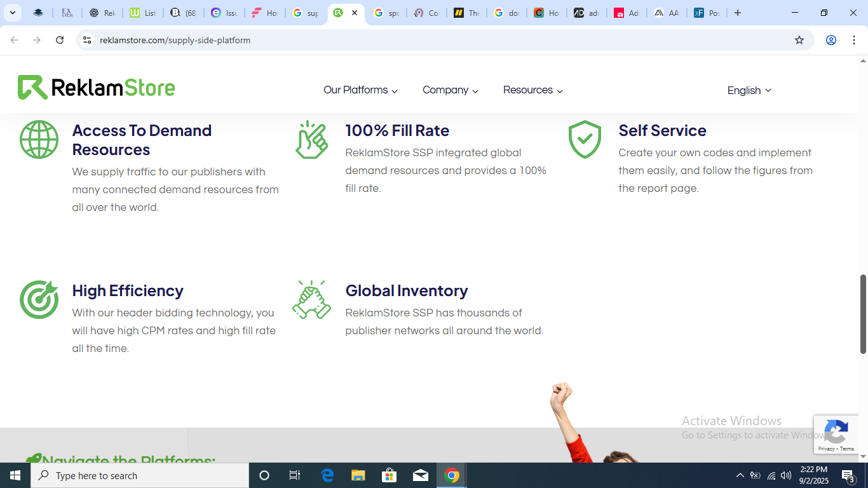Open the Chrome three-dot menu
868x488 pixels.
[x=854, y=40]
